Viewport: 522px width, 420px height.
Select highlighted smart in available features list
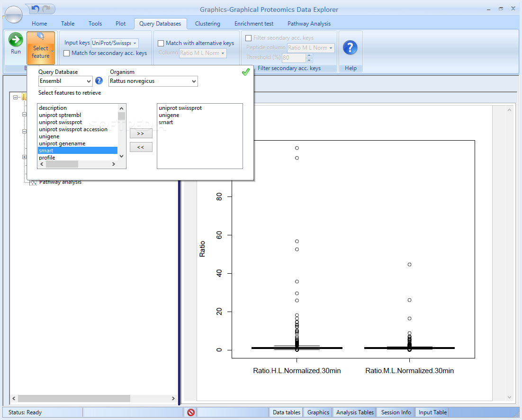tap(78, 151)
